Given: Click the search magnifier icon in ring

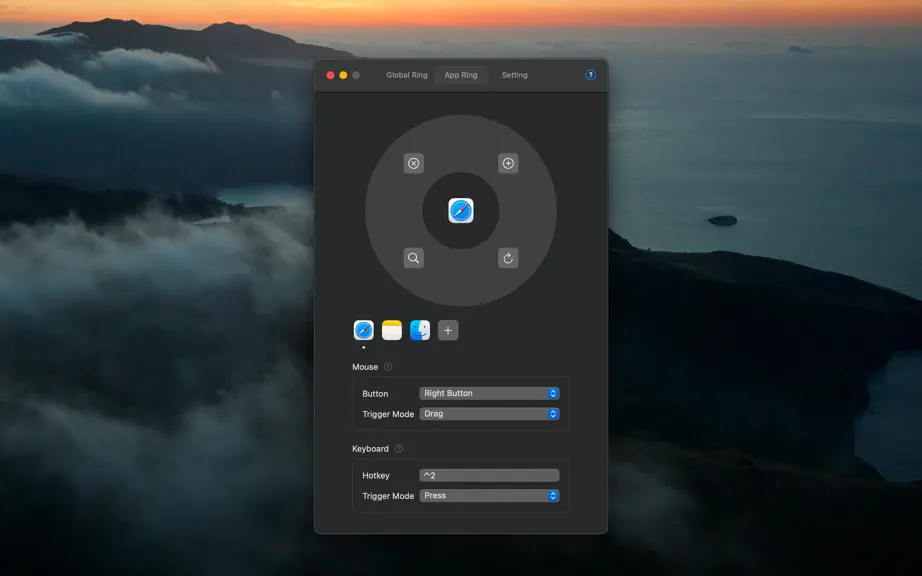Looking at the screenshot, I should coord(413,258).
